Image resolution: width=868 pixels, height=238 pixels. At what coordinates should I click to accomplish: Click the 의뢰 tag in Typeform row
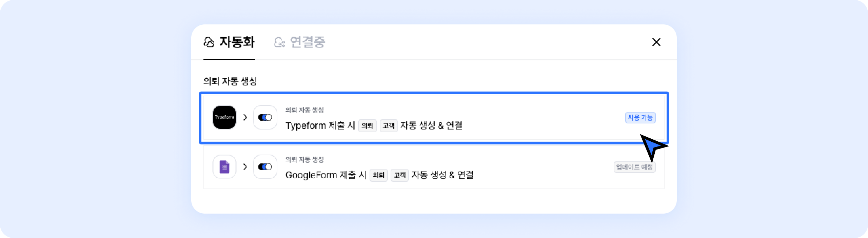(x=367, y=126)
